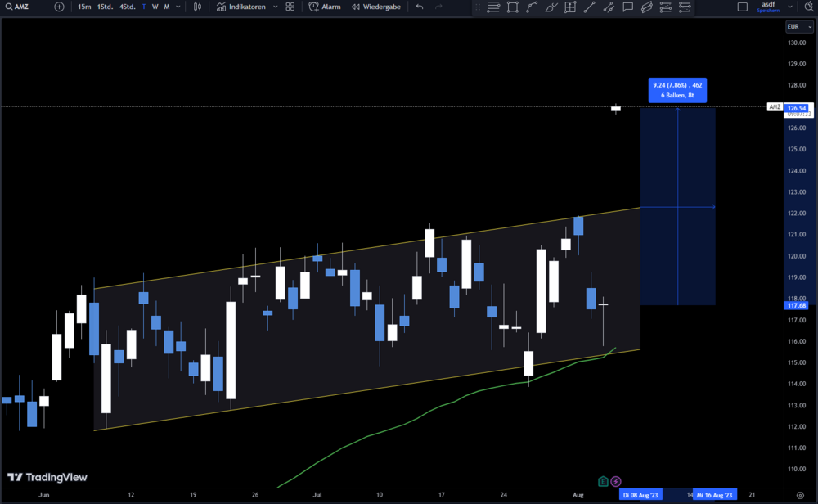Open the Indikatoren menu
The image size is (818, 504).
point(241,7)
